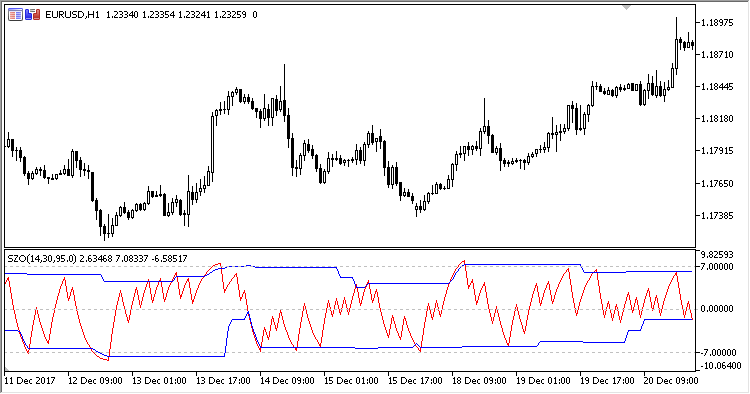
Task: Click price level 1.18180 on the scale
Action: click(x=717, y=119)
